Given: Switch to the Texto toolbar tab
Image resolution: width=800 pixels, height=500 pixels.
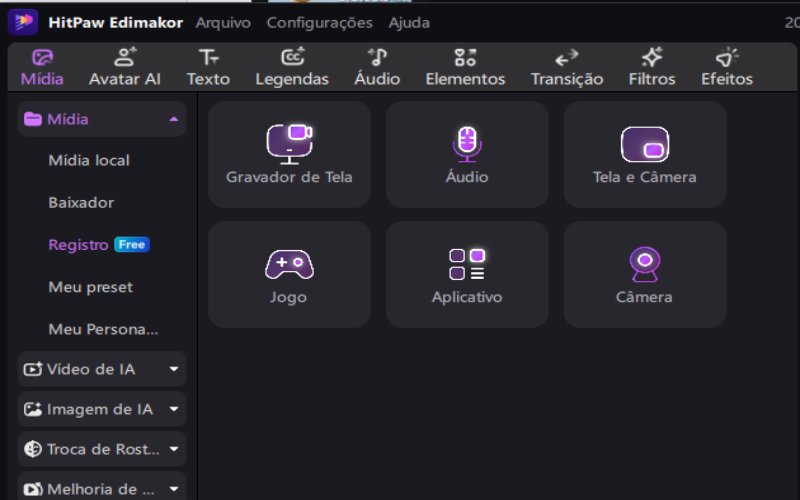Looking at the screenshot, I should pyautogui.click(x=208, y=67).
